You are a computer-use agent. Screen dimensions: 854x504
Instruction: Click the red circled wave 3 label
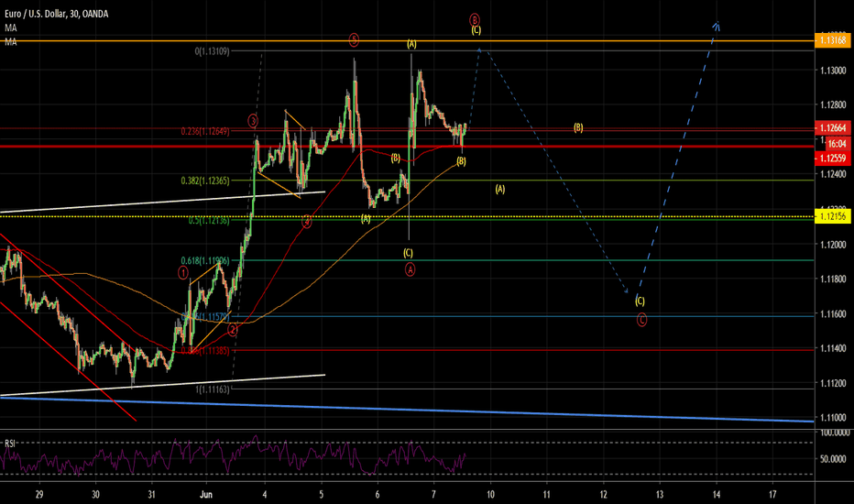(x=253, y=121)
